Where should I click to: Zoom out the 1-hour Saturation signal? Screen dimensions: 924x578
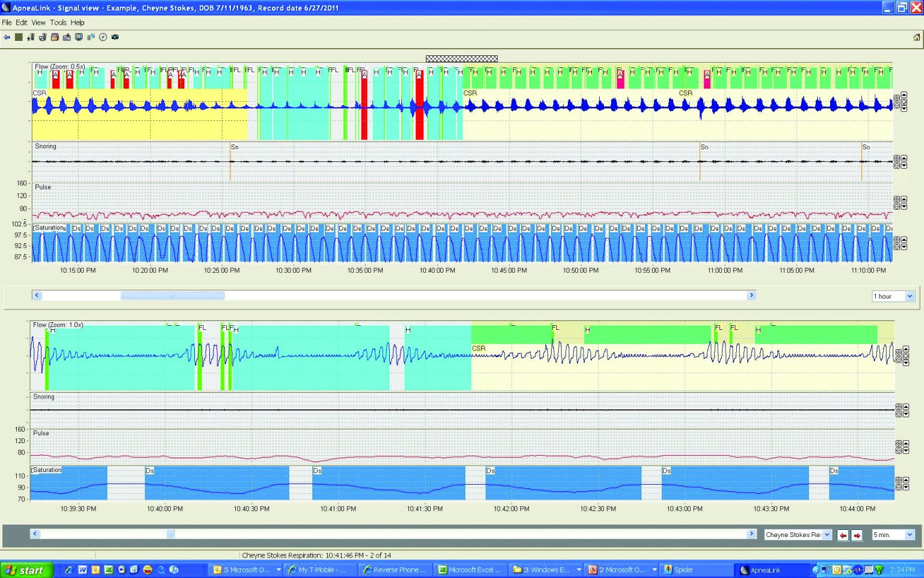pyautogui.click(x=897, y=247)
